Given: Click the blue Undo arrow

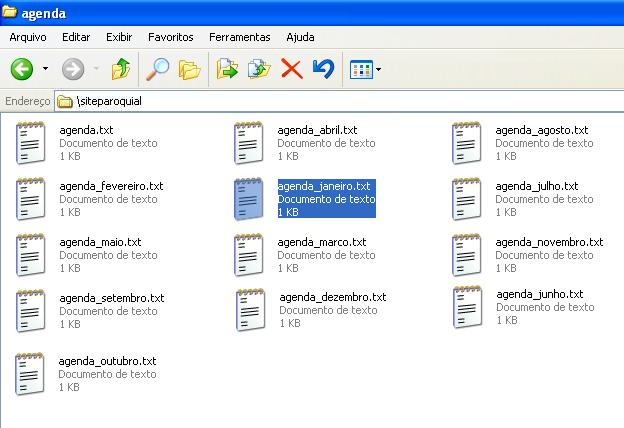Looking at the screenshot, I should click(323, 69).
